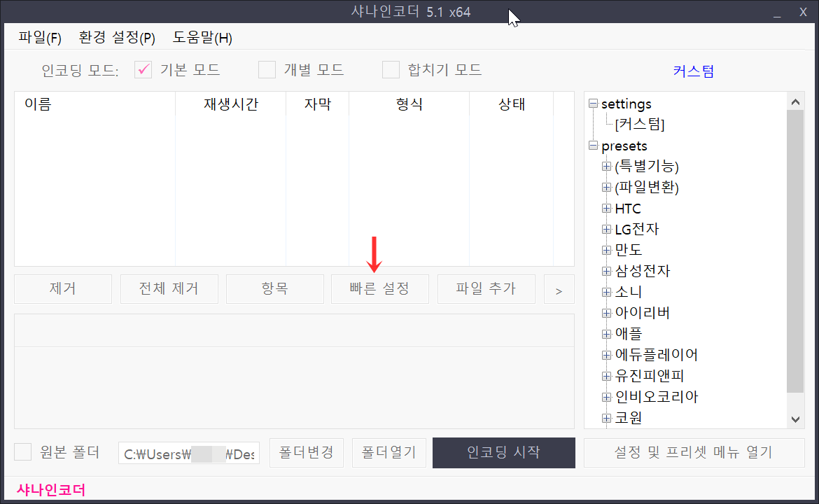Close the 샤나인코더 window
819x504 pixels.
pos(803,12)
